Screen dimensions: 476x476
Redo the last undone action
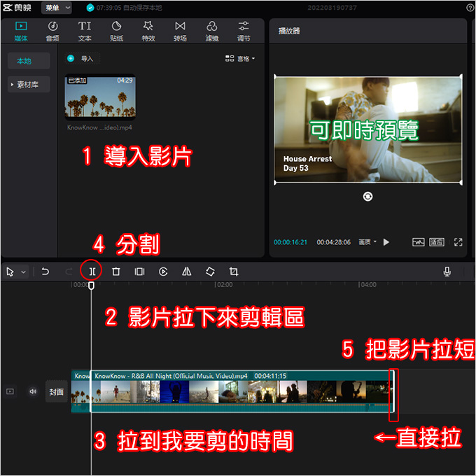pos(69,271)
